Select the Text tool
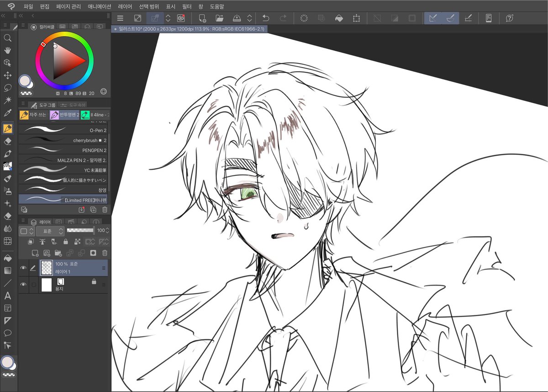 (x=8, y=296)
